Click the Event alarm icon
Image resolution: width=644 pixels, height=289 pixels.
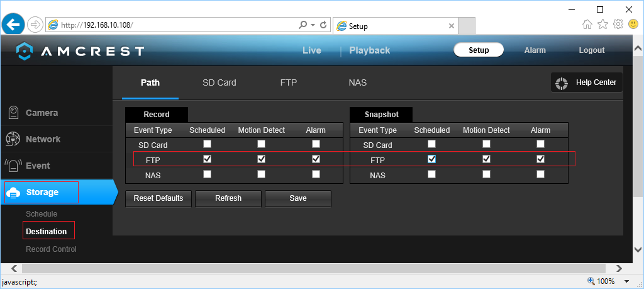tap(13, 166)
